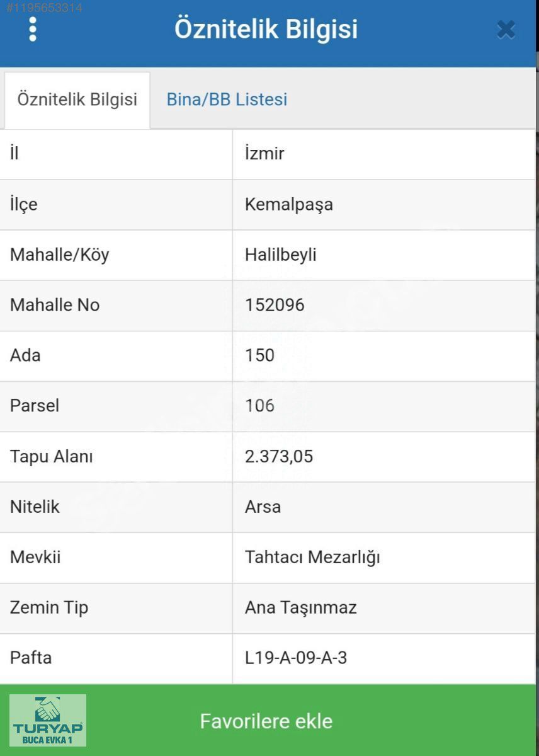Select the Öznitelik Bilgisi tab
Viewport: 539px width, 756px height.
(77, 100)
